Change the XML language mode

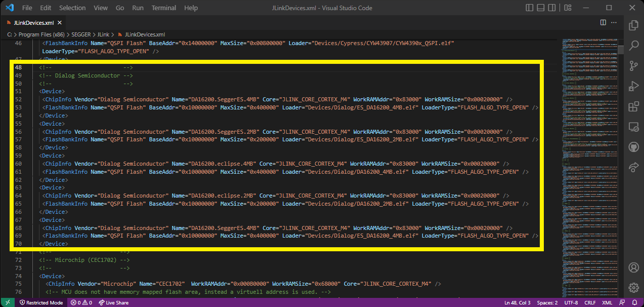607,302
